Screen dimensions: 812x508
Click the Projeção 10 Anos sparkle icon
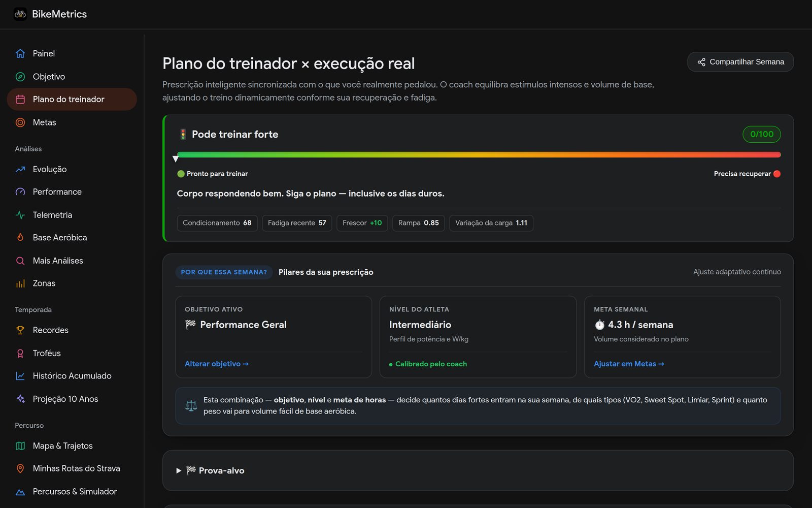(20, 399)
